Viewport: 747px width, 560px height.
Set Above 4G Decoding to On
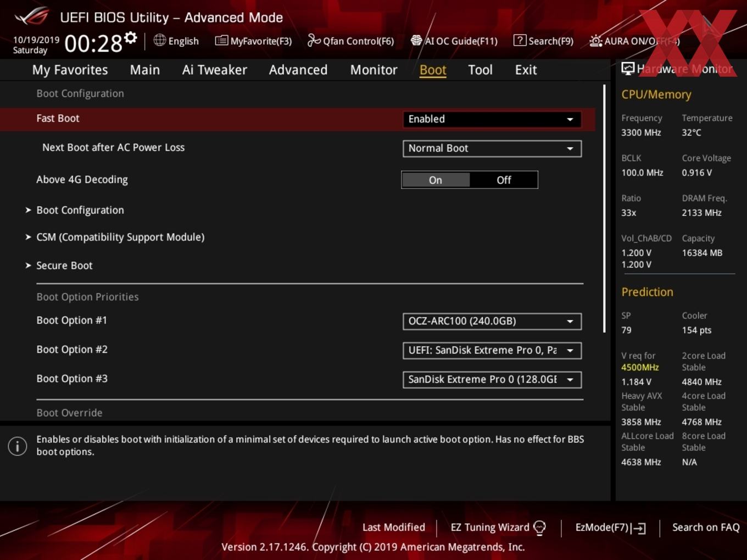[436, 180]
